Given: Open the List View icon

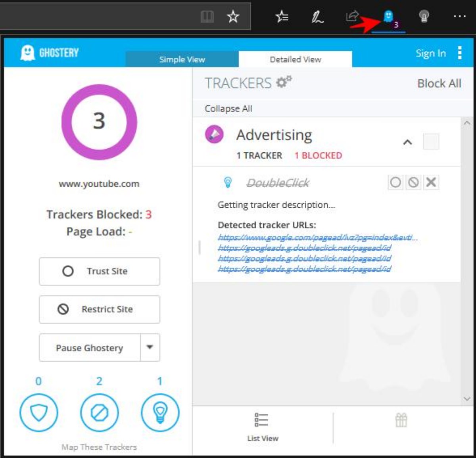Looking at the screenshot, I should coord(261,420).
